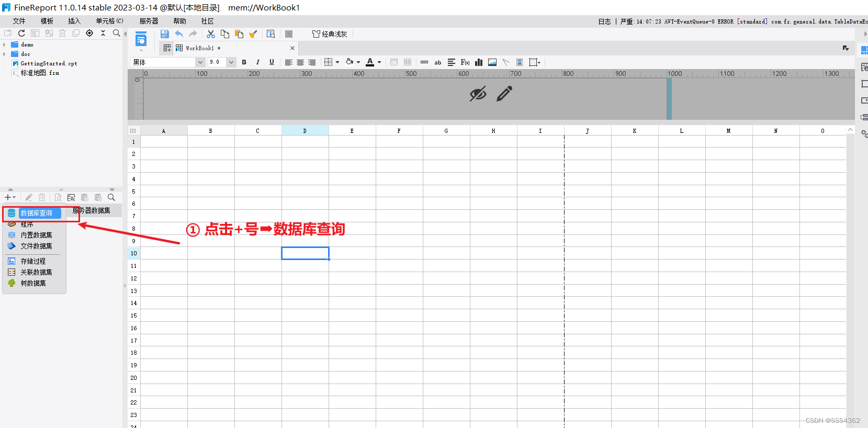Open the large Preview icon
This screenshot has height=428, width=868.
click(x=141, y=40)
